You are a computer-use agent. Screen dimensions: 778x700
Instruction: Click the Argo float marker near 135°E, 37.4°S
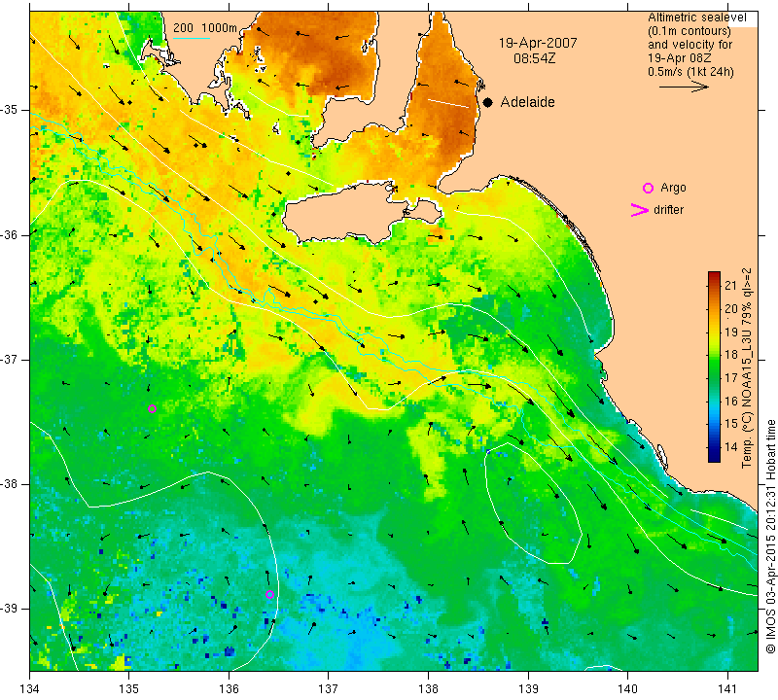point(153,408)
